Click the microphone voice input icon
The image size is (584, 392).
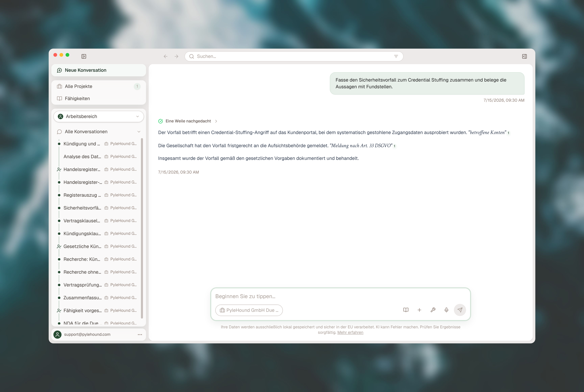[x=446, y=310]
